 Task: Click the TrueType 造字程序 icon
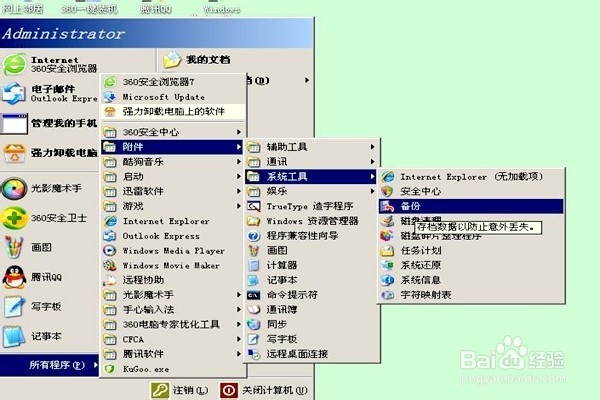click(x=254, y=206)
